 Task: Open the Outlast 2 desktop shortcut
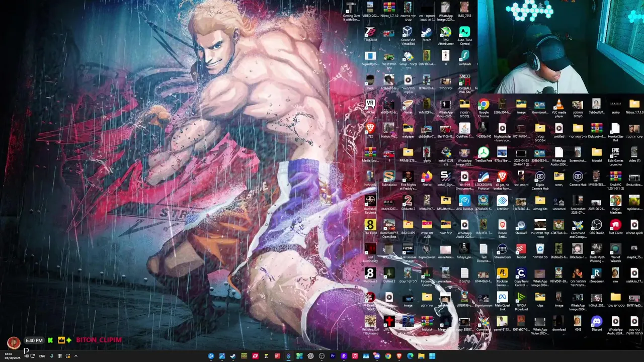coord(389,276)
